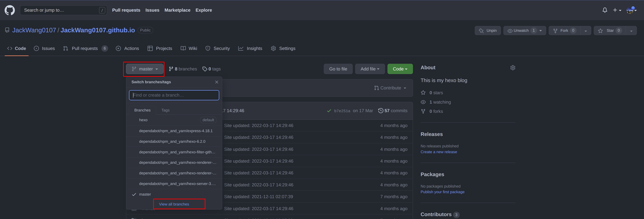Open the 0 stars link
The height and width of the screenshot is (219, 644).
click(432, 93)
